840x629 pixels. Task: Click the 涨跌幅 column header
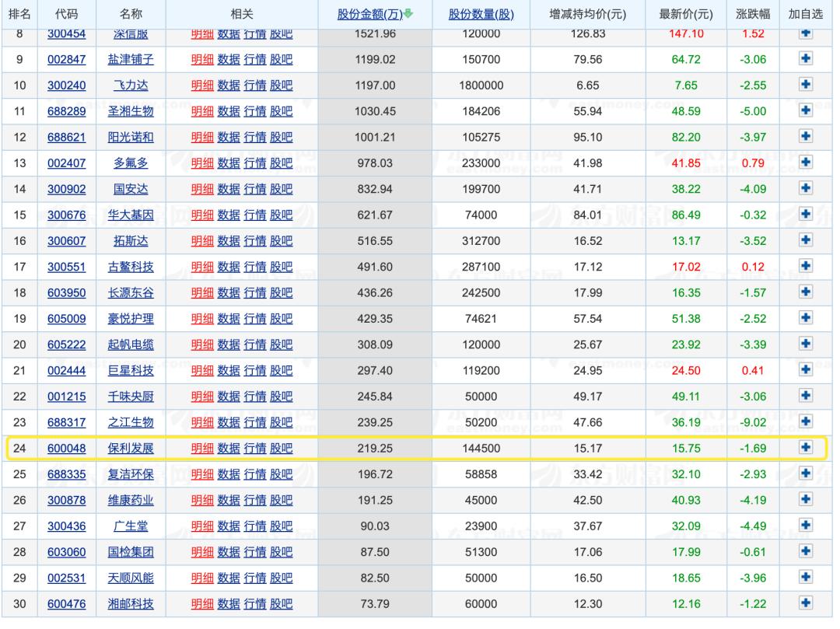tap(753, 15)
